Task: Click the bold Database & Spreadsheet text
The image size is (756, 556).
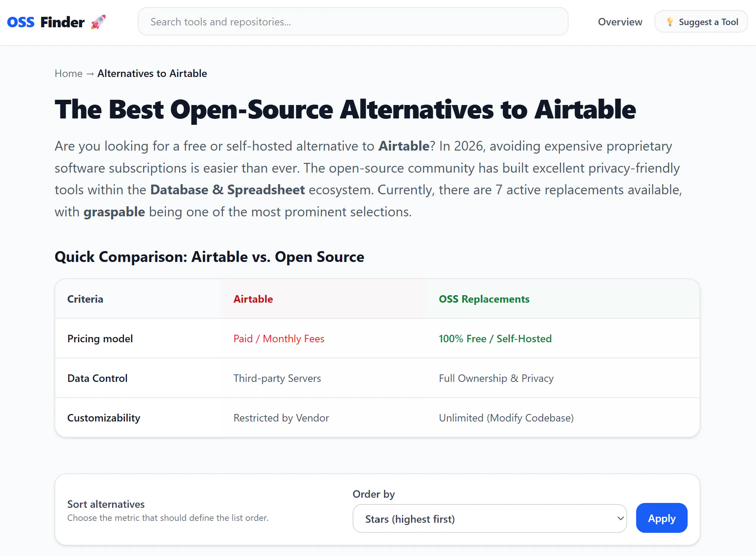Action: pos(227,190)
